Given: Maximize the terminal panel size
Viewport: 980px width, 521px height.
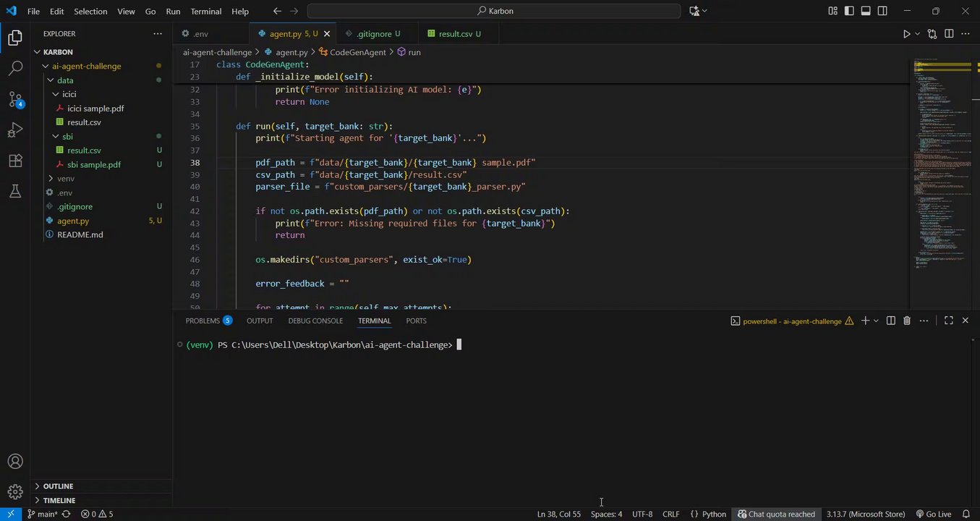Looking at the screenshot, I should [949, 321].
